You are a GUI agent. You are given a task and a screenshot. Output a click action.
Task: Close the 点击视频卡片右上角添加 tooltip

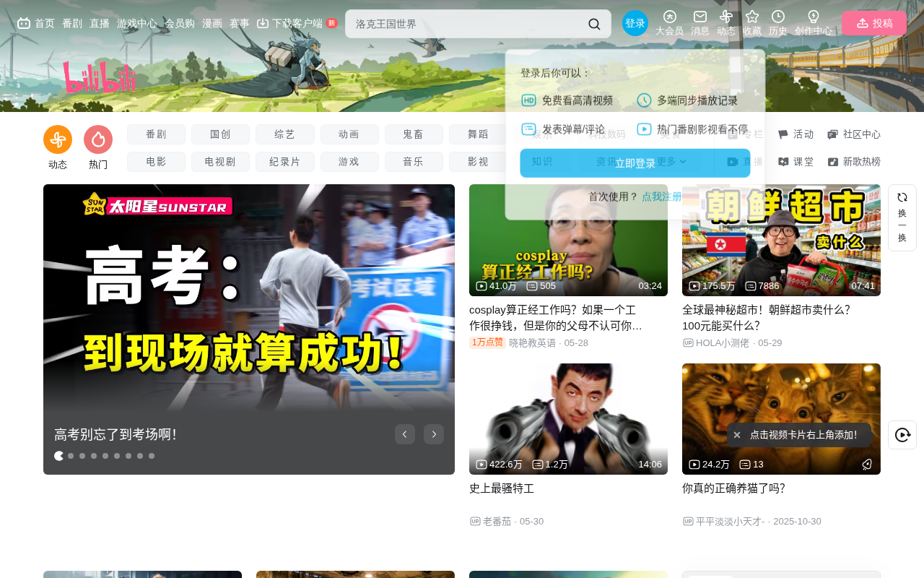point(737,435)
